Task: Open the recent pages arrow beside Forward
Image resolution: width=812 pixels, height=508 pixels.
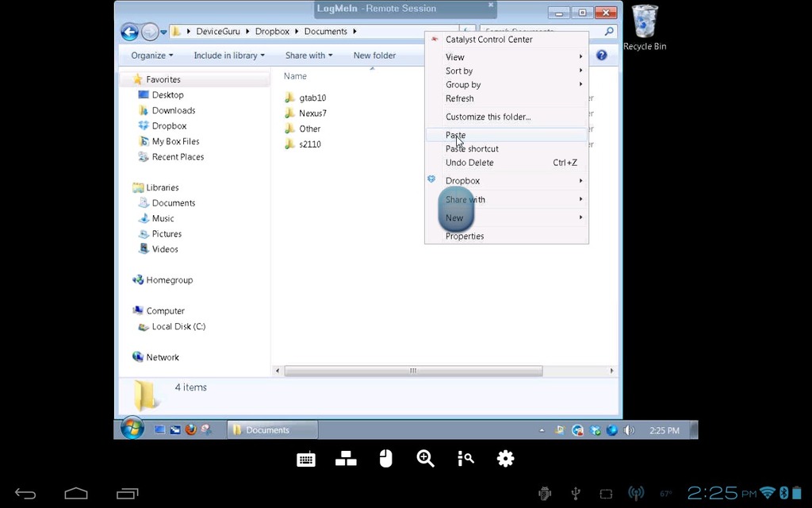Action: click(x=163, y=32)
